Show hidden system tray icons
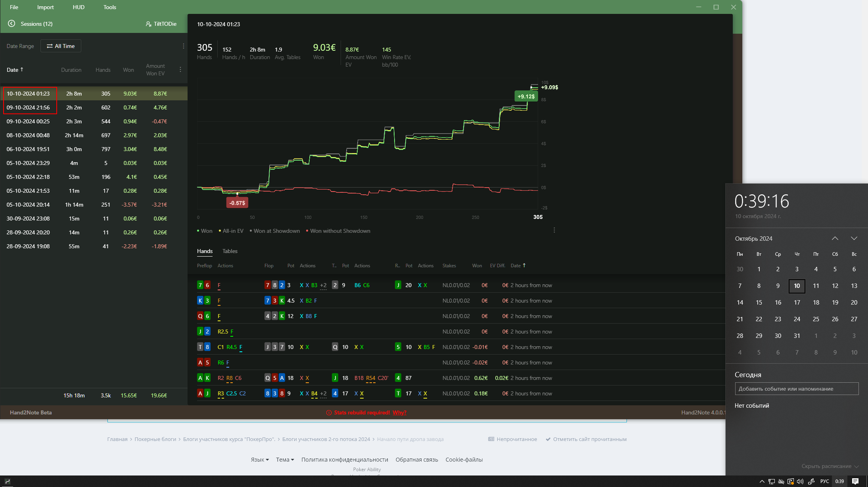Viewport: 868px width, 487px height. coord(762,481)
